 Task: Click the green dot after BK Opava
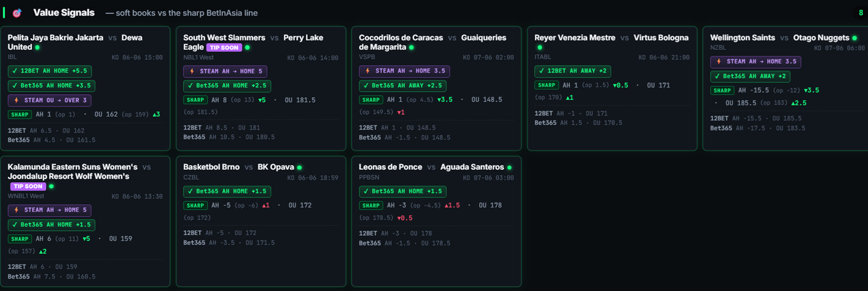[300, 167]
